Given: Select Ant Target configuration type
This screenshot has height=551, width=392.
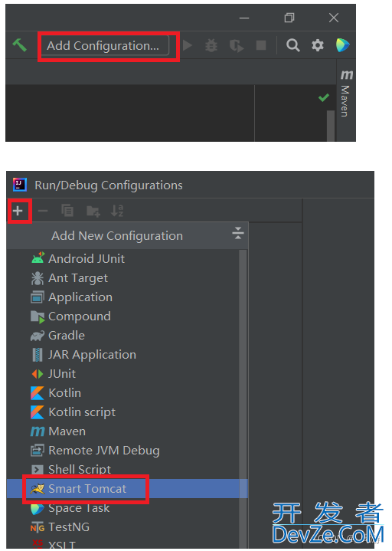Looking at the screenshot, I should [x=127, y=278].
